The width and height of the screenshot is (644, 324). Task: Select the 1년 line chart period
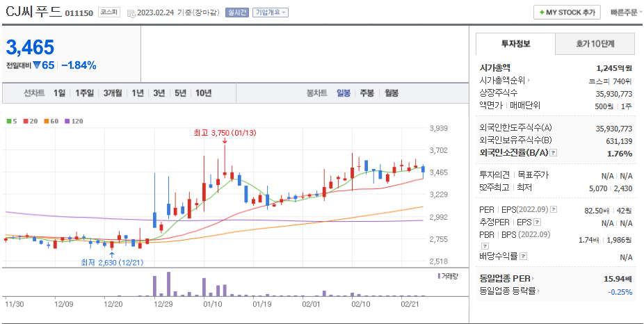(138, 93)
